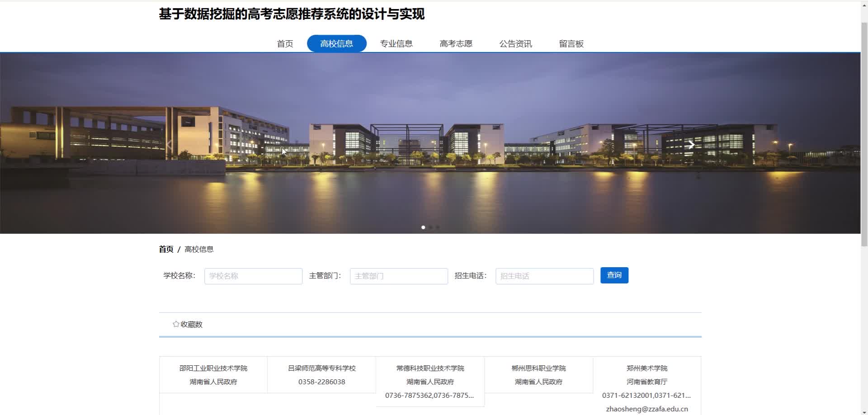
Task: Select the 邵阳工业职业技术学院 school card
Action: point(213,375)
